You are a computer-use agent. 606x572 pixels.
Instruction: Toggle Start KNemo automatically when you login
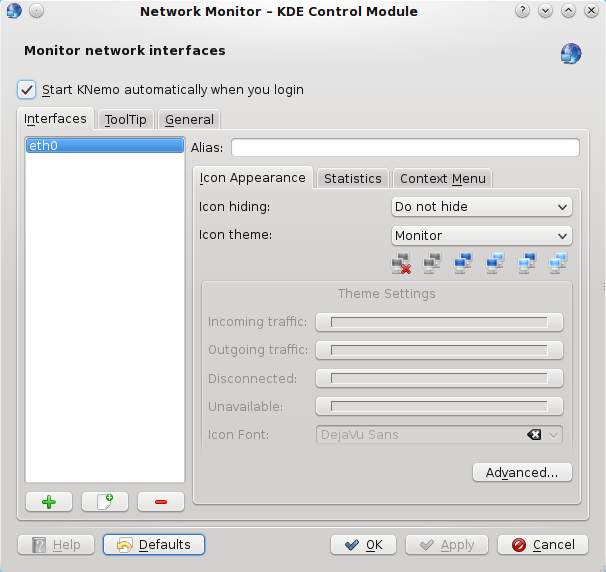pos(27,90)
